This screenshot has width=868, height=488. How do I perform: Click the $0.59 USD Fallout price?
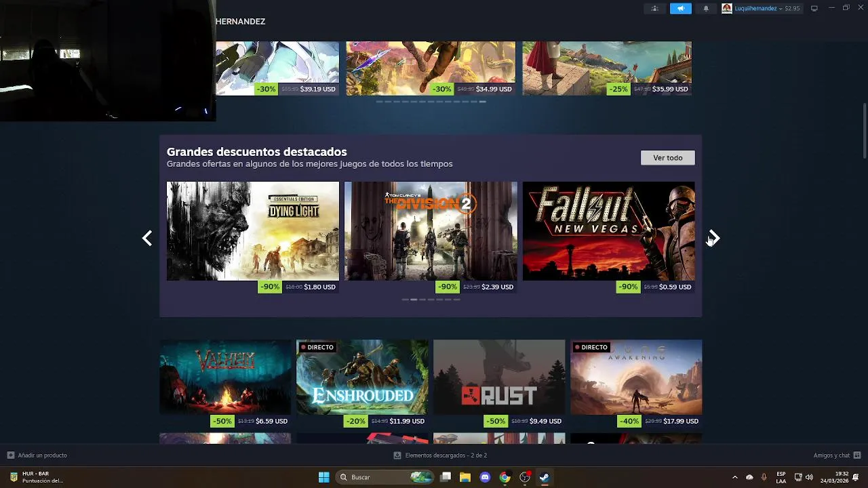[x=675, y=287]
